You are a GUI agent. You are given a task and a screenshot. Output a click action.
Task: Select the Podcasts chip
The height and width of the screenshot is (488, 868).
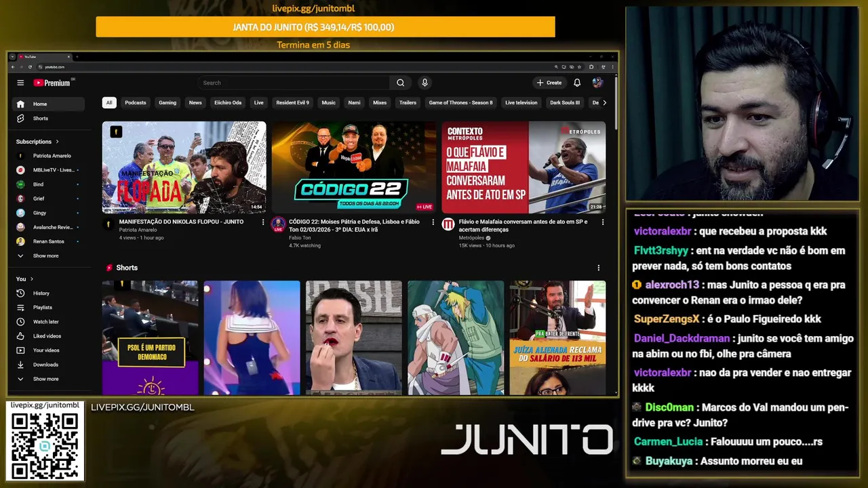[x=136, y=102]
